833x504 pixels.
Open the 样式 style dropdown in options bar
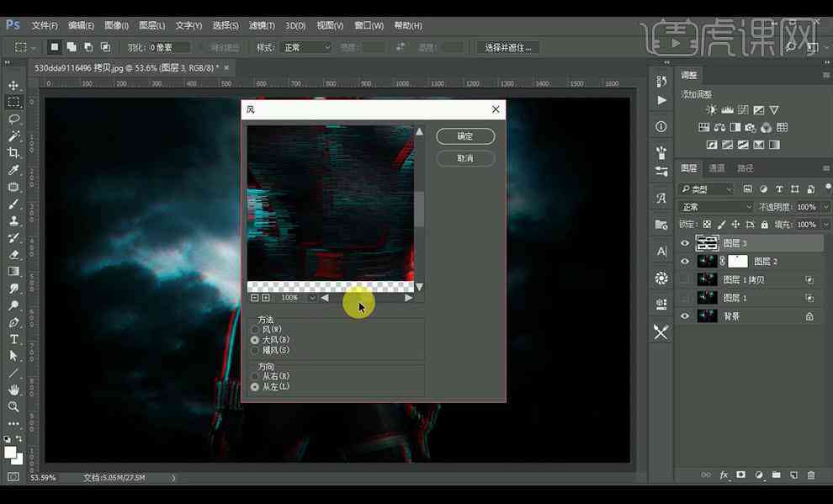click(308, 47)
